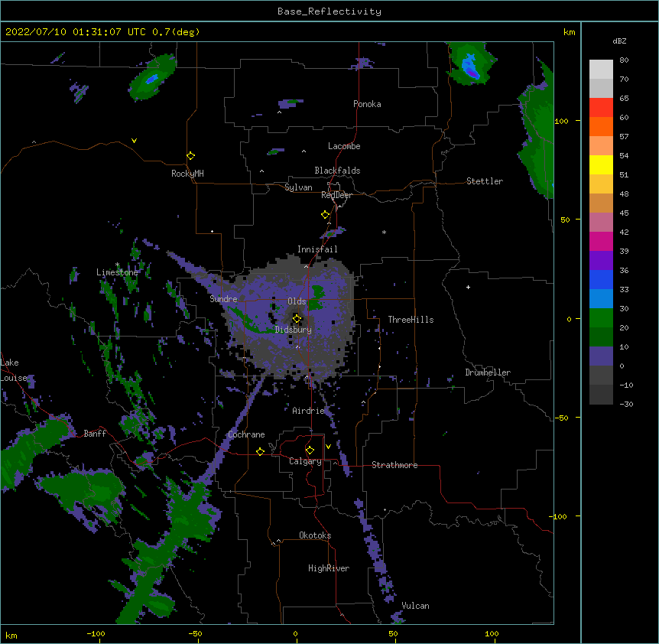Screen dimensions: 659x644
Task: Click the yellow V marker north of RockyMH
Action: [134, 141]
